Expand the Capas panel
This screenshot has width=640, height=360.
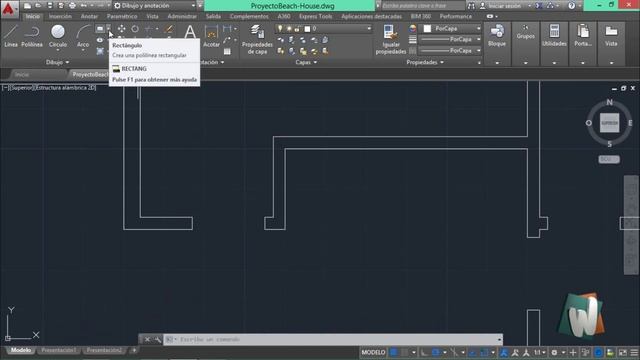point(306,62)
